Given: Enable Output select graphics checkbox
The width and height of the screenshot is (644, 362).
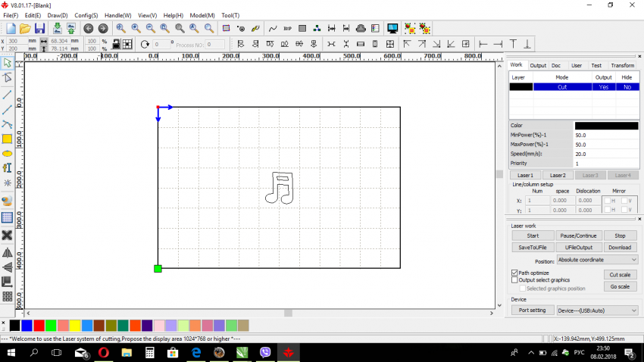Looking at the screenshot, I should (515, 280).
